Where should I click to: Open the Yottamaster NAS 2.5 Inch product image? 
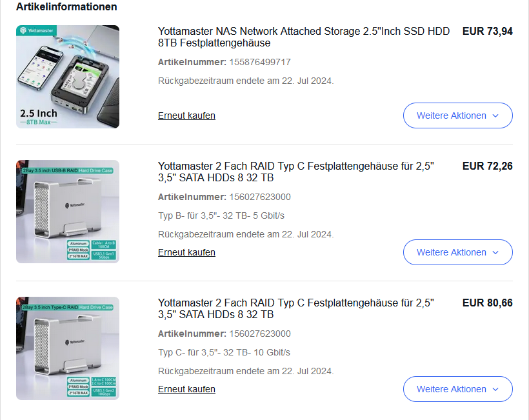(68, 77)
